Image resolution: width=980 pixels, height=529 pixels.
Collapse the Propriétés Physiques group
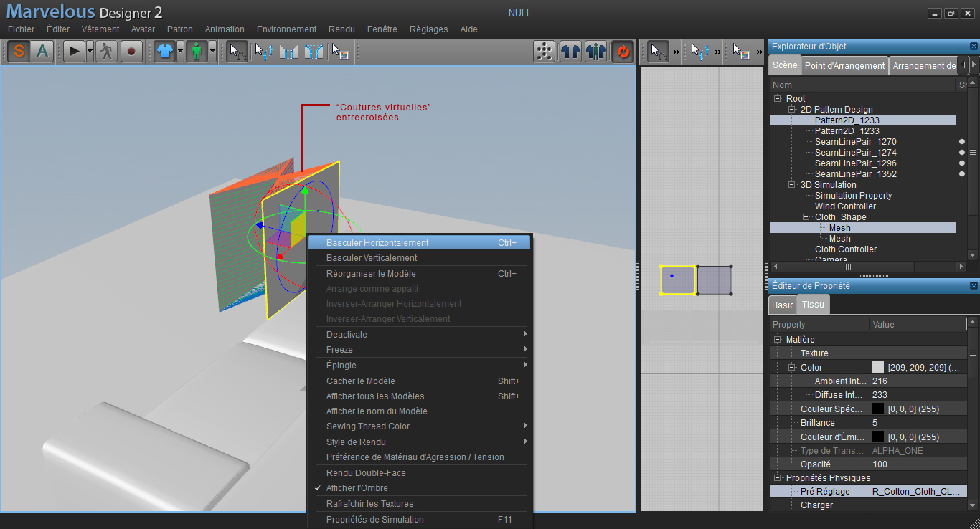click(777, 478)
